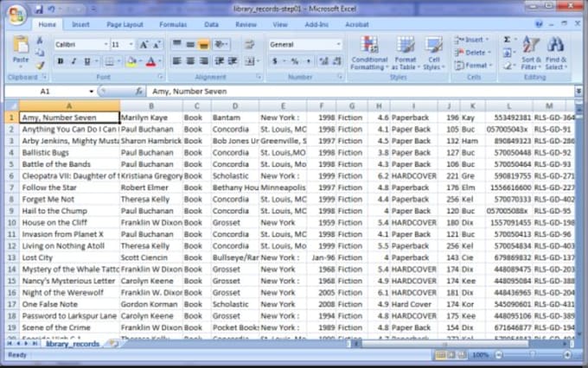Open Font dialog launcher
The height and width of the screenshot is (368, 588).
[x=161, y=77]
